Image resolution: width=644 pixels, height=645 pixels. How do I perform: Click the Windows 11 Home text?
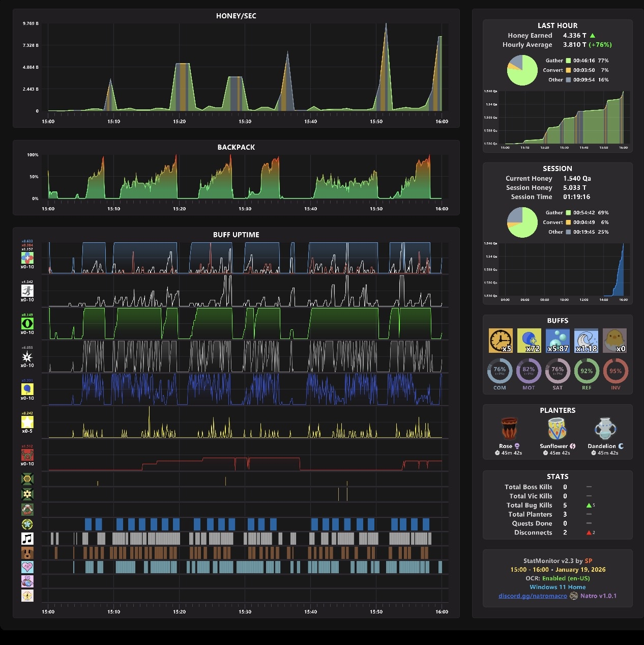point(558,587)
